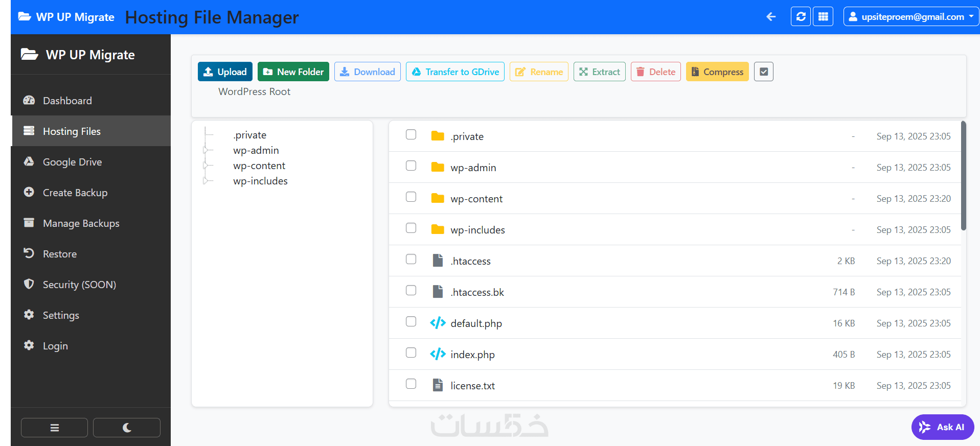Screen dimensions: 980x446
Task: Click the index.php code icon
Action: tap(438, 354)
